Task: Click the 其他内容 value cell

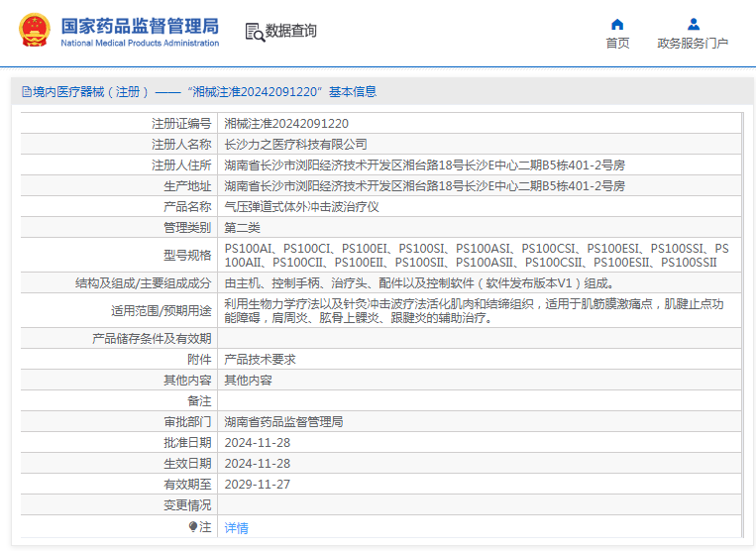Action: (x=248, y=381)
